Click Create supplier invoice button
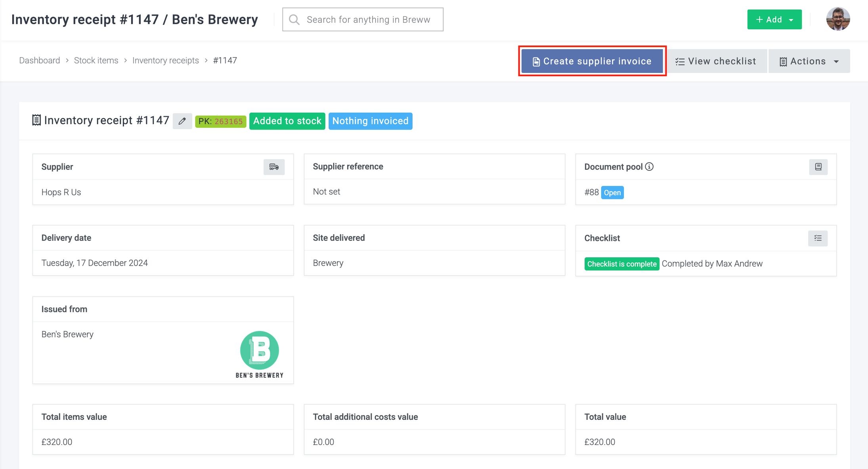The image size is (868, 469). [592, 61]
